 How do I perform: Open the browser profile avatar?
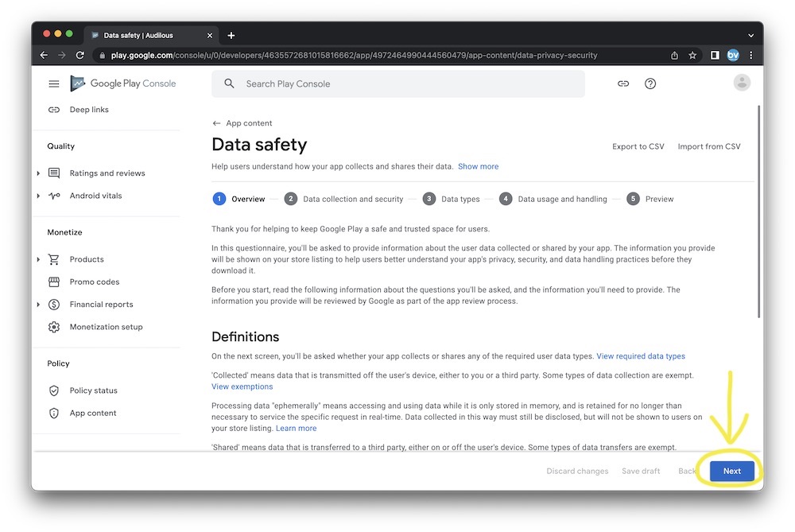point(733,56)
